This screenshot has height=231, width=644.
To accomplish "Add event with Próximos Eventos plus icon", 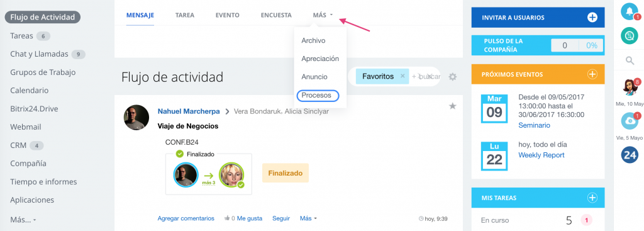I will 592,74.
